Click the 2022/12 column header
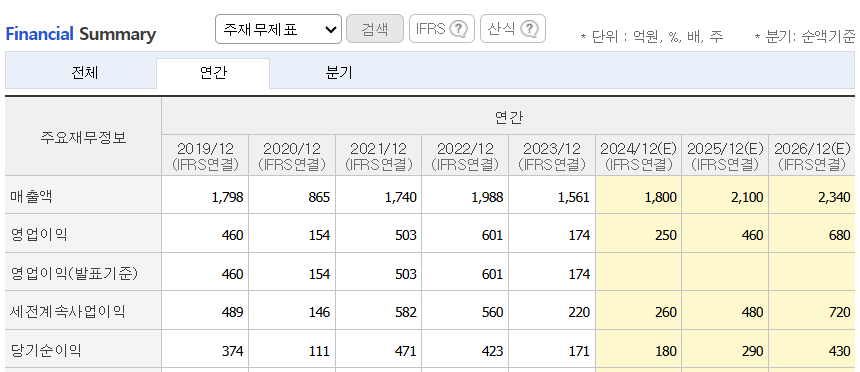Viewport: 860px width, 372px height. (x=465, y=156)
